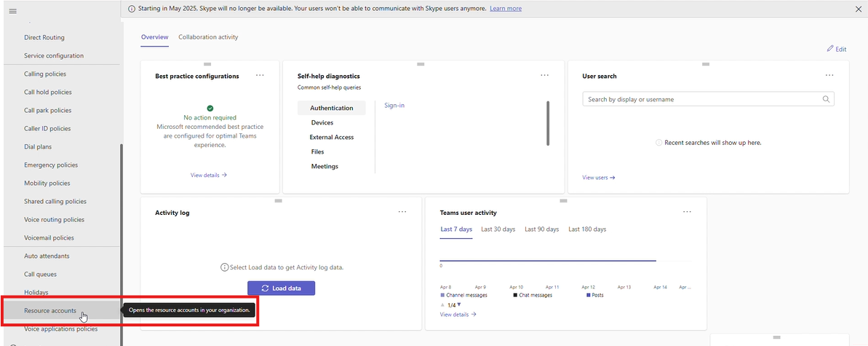The width and height of the screenshot is (868, 346).
Task: Grab User search card drag handle
Action: tap(705, 64)
